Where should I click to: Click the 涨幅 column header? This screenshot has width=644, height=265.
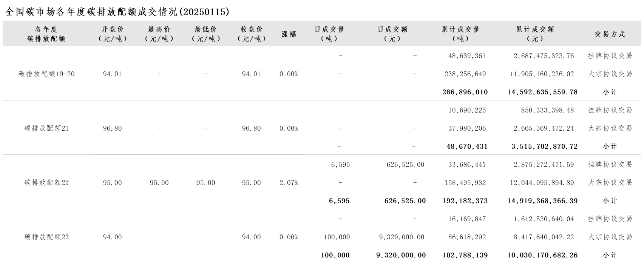(289, 34)
